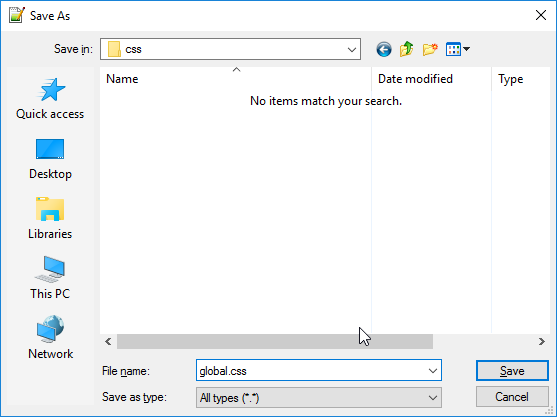
Task: Open Libraries location
Action: coord(50,218)
